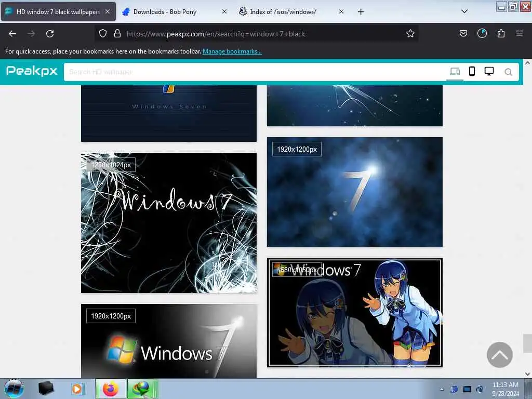The image size is (532, 399).
Task: Open the Firefox application menu
Action: (x=519, y=33)
